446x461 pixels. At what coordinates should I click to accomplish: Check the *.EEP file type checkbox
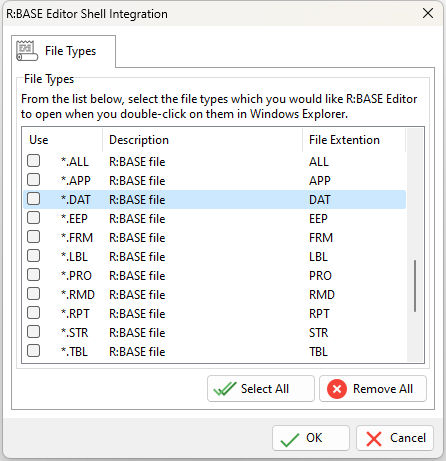34,218
